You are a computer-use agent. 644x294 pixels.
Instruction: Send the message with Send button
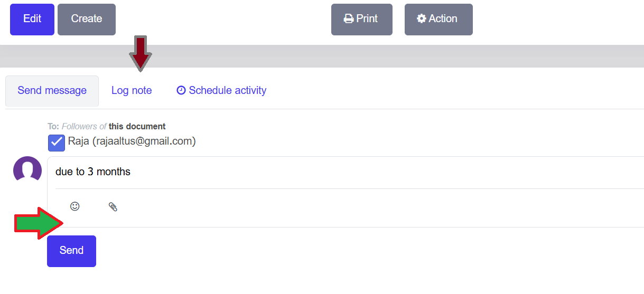71,251
